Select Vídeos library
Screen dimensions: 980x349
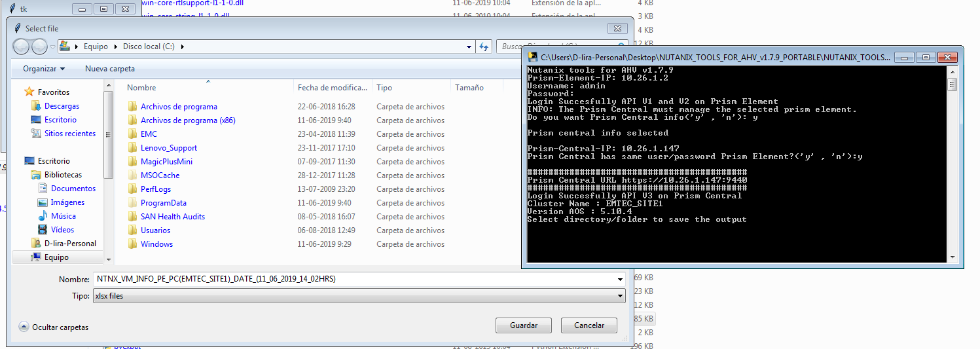[63, 230]
